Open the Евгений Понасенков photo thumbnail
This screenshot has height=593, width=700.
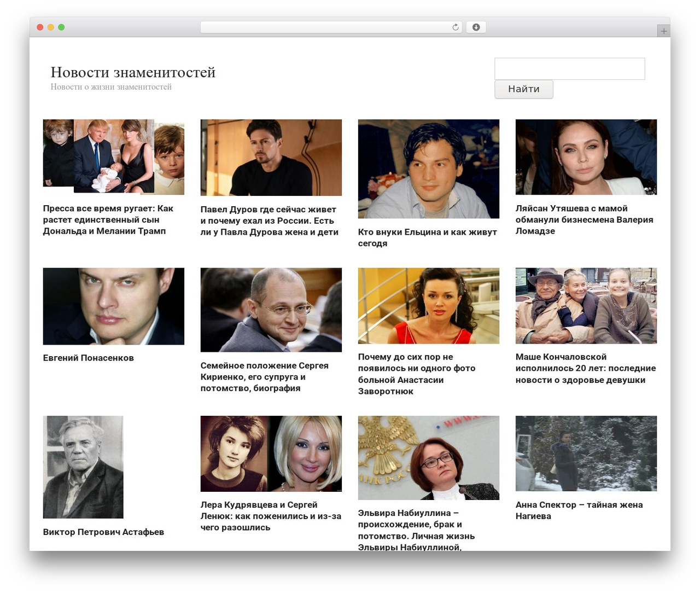pyautogui.click(x=114, y=306)
